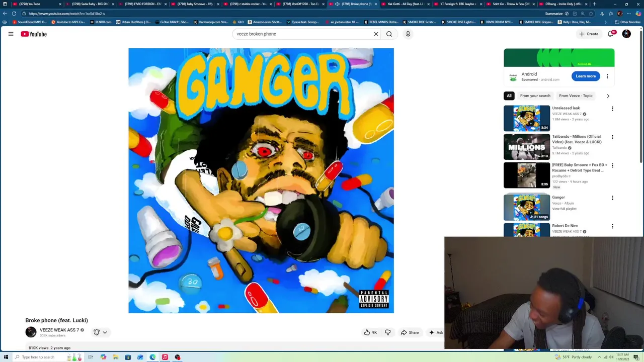Click the Android ad banner image
This screenshot has width=644, height=362.
(559, 57)
